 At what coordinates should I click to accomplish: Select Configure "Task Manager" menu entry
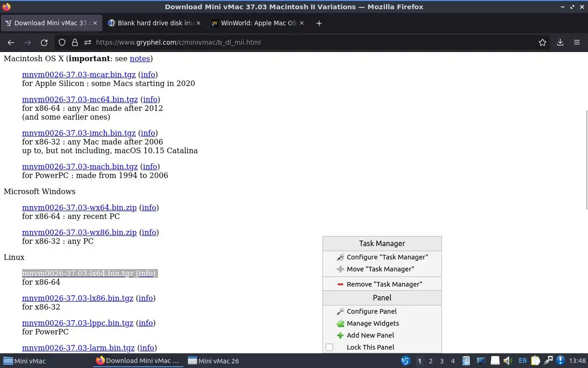(382, 257)
